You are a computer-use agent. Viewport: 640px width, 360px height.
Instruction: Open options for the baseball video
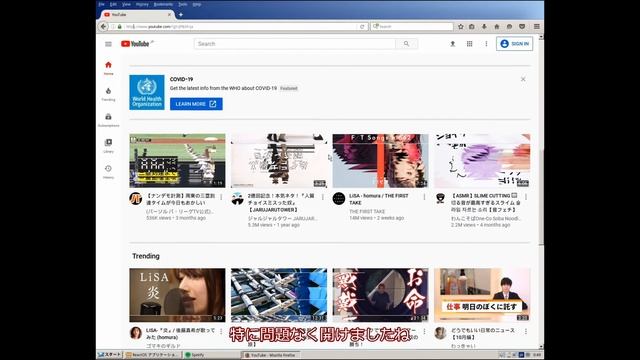click(x=221, y=197)
